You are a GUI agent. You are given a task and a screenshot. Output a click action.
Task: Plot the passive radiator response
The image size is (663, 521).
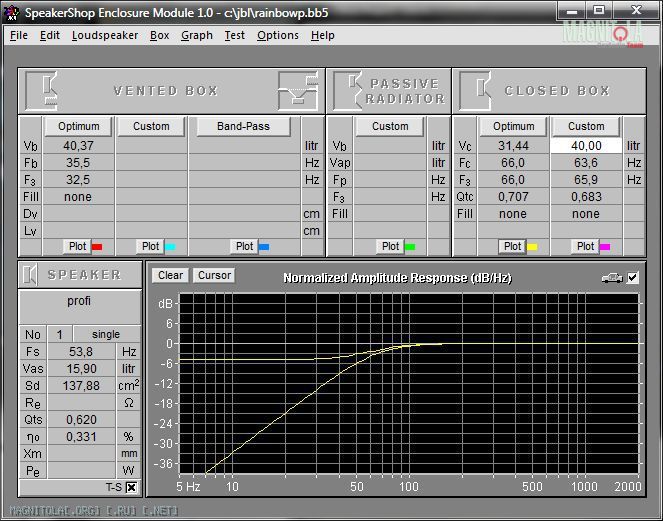390,246
